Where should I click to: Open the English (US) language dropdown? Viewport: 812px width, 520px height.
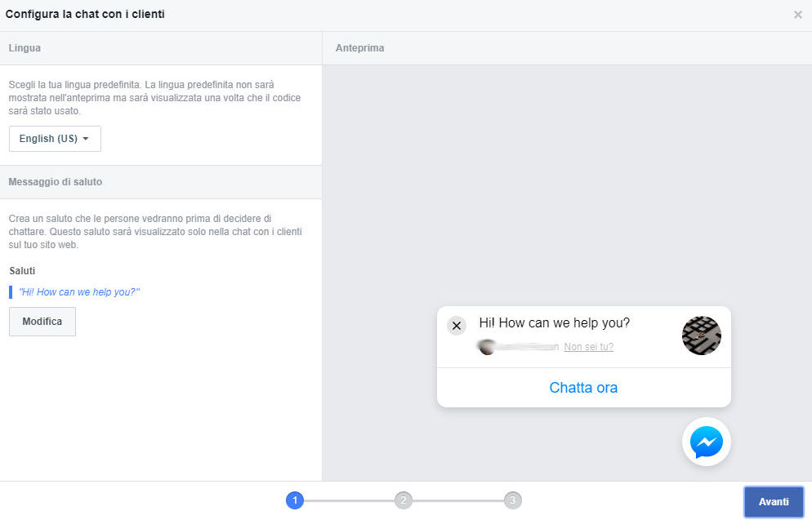[55, 139]
